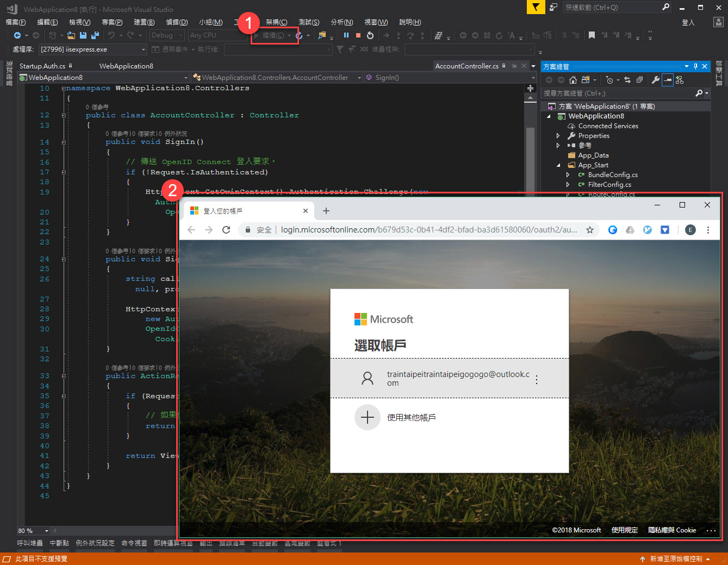This screenshot has width=728, height=565.
Task: Bookmark the page with the star icon
Action: (590, 230)
